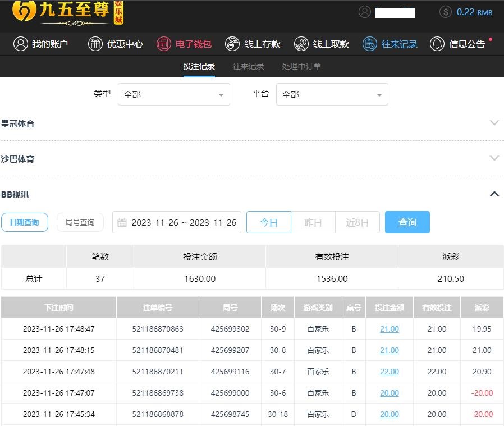
Task: Click the 线上取款 withdrawal icon
Action: click(x=301, y=44)
